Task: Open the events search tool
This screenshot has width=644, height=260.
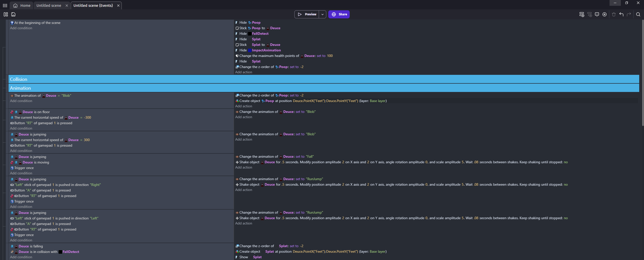Action: coord(638,14)
